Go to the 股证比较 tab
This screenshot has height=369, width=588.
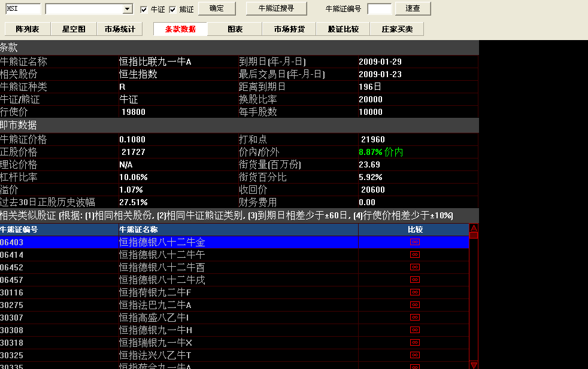pyautogui.click(x=343, y=29)
